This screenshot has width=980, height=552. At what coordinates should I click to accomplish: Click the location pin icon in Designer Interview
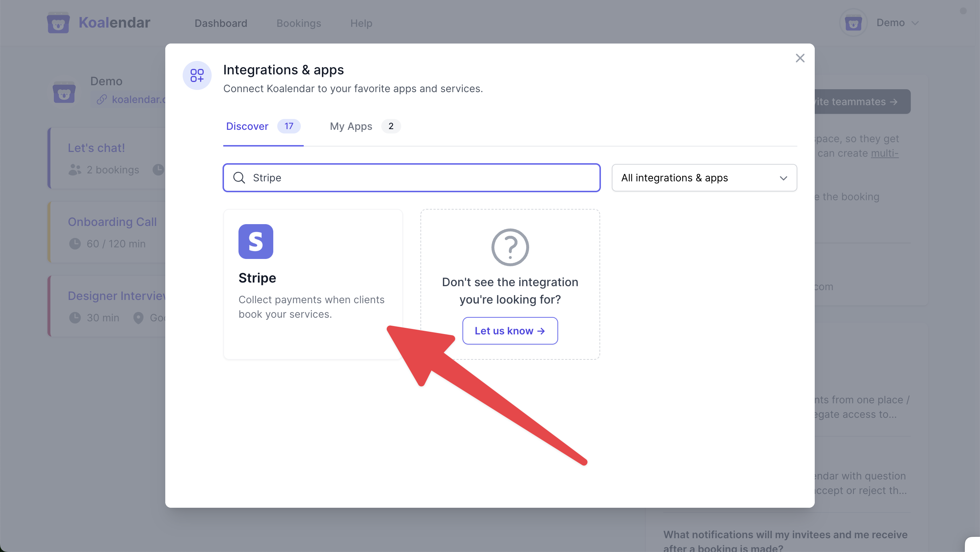coord(138,318)
